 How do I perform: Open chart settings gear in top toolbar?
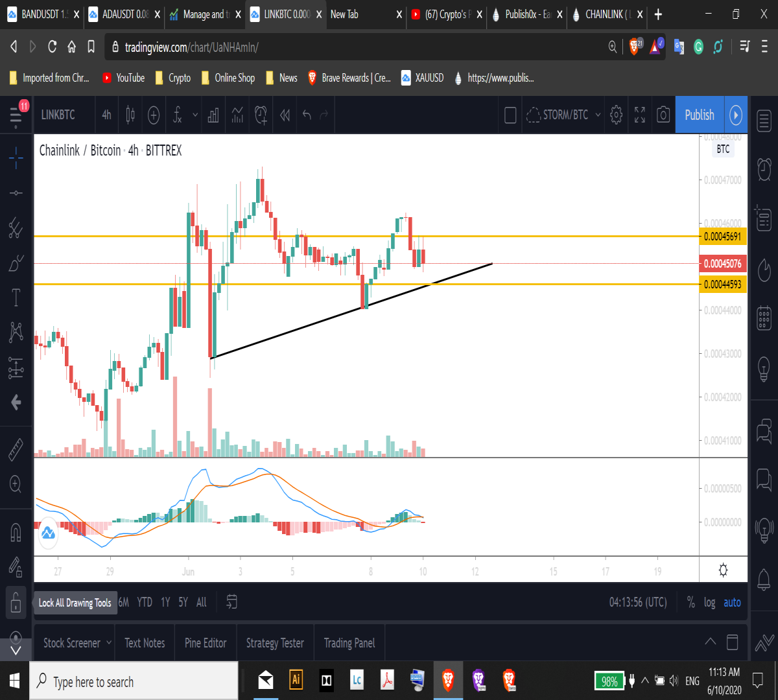pos(617,115)
